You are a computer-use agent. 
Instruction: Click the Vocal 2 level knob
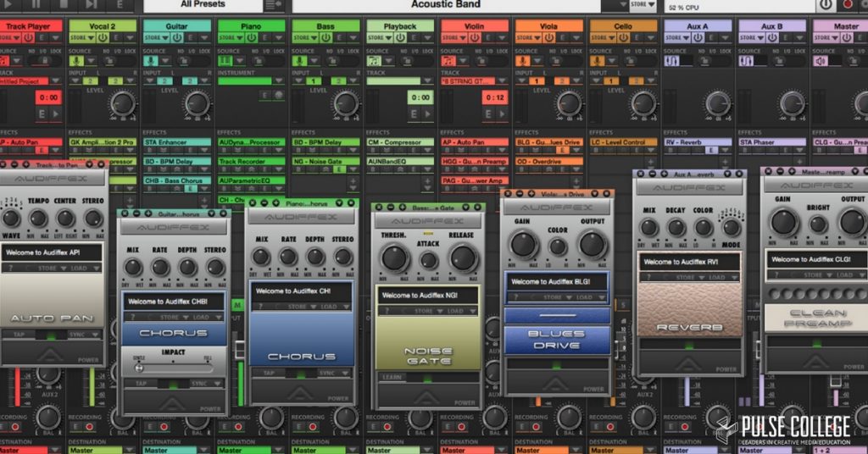coord(122,103)
